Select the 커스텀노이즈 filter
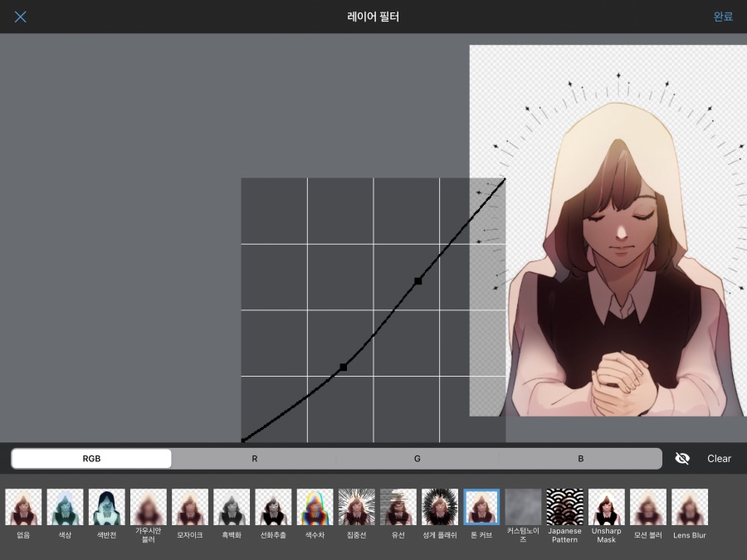The height and width of the screenshot is (560, 747). pyautogui.click(x=523, y=506)
